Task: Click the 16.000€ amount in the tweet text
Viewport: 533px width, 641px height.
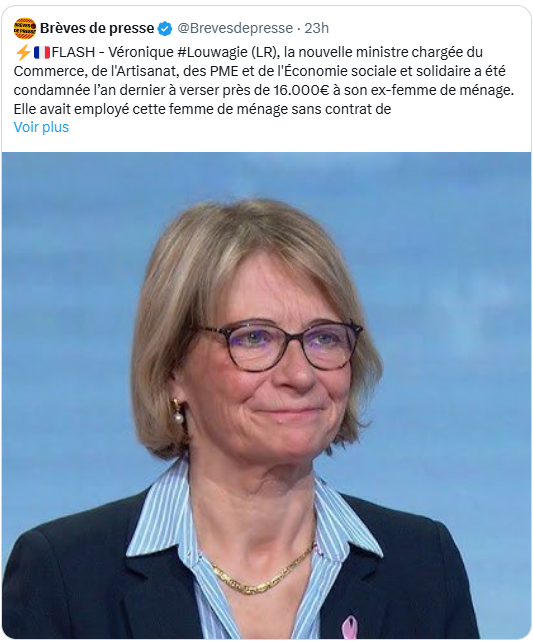Action: coord(301,90)
